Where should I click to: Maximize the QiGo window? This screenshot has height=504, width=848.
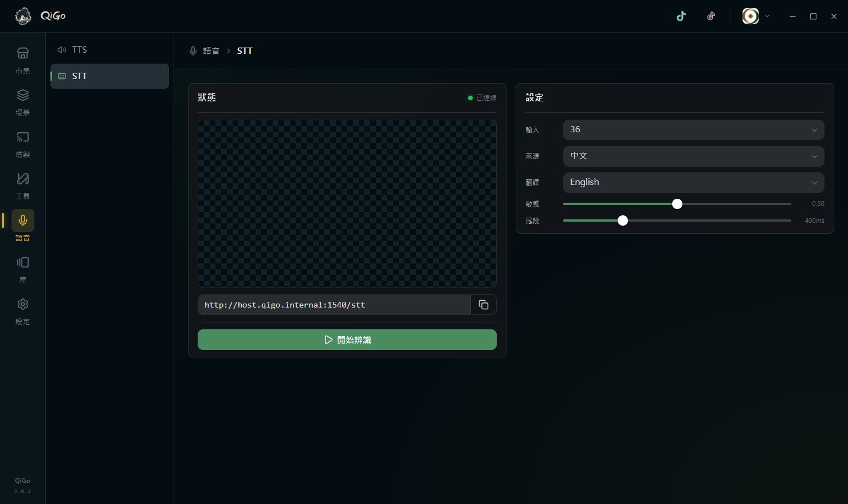[x=813, y=16]
